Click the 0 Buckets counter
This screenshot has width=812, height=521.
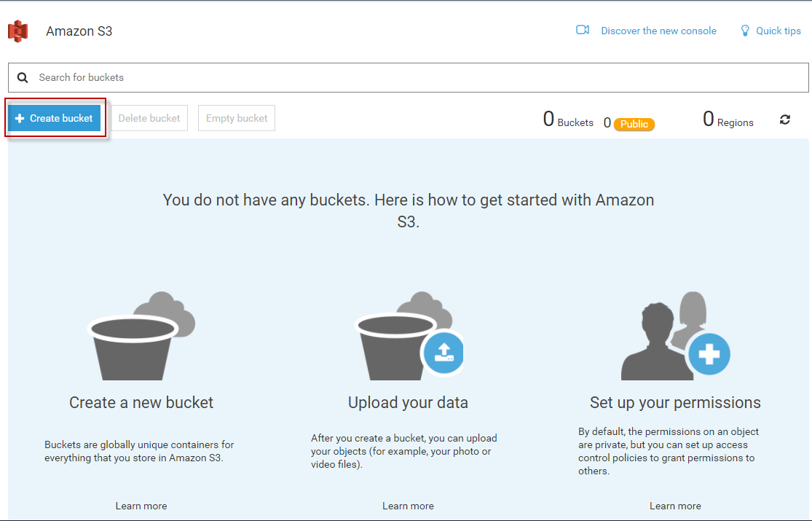point(568,120)
